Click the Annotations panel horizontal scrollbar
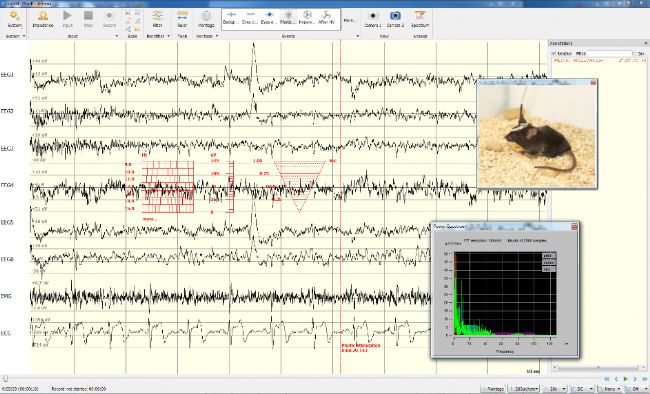The image size is (650, 394). pyautogui.click(x=598, y=367)
